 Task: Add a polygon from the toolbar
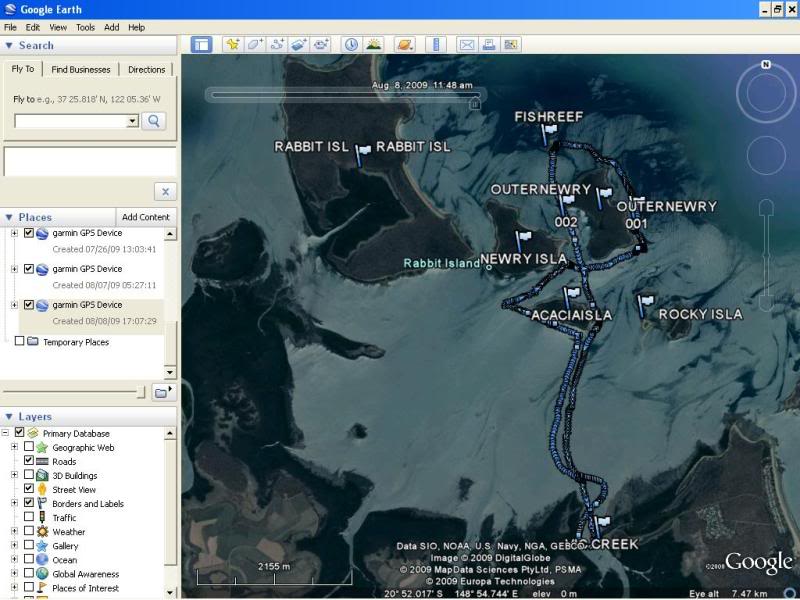255,45
